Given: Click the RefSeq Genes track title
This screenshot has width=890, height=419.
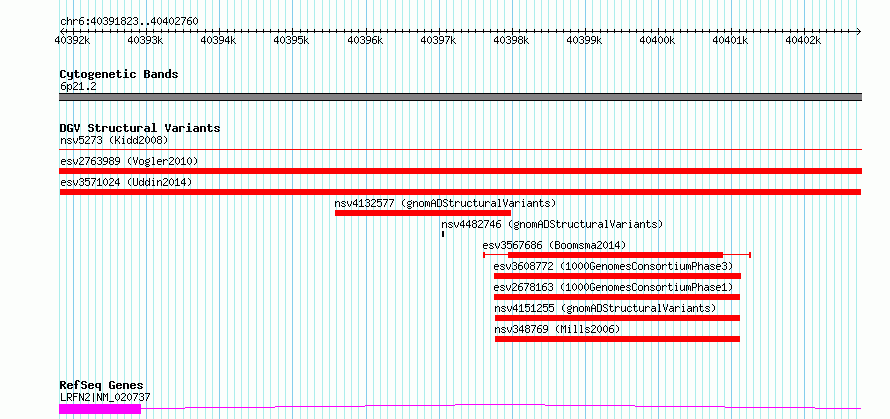Looking at the screenshot, I should pos(101,386).
